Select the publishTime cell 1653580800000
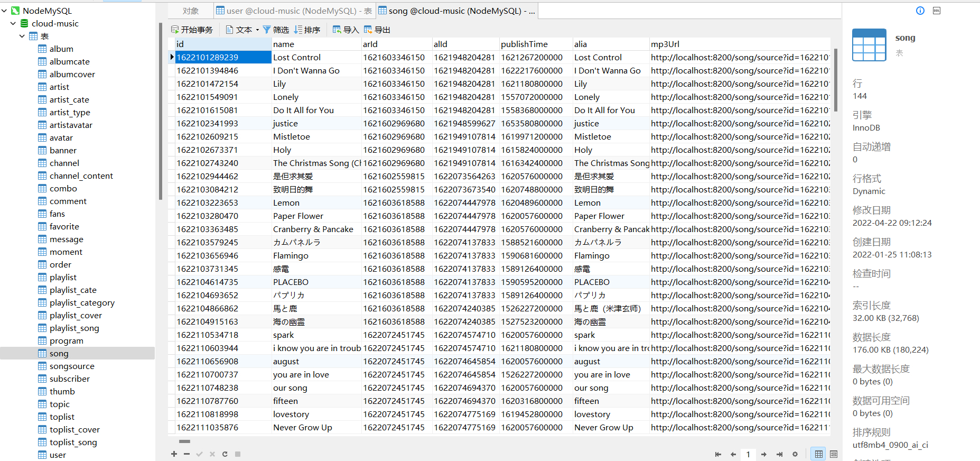Viewport: 980px width, 461px height. click(536, 123)
